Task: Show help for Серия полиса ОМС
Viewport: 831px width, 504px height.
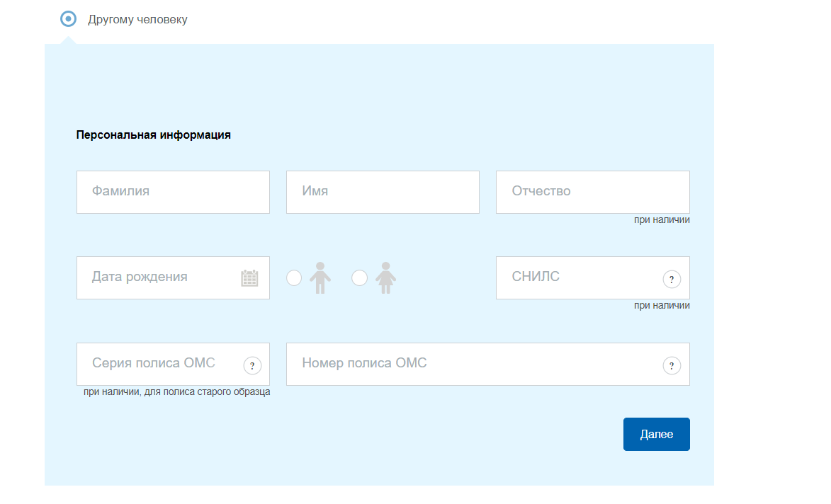Action: tap(252, 366)
